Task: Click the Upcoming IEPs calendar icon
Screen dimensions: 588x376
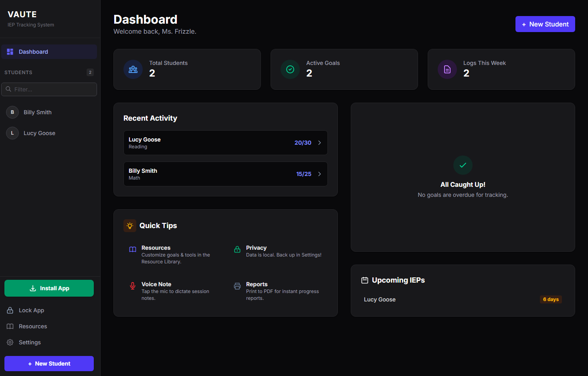Action: (365, 280)
